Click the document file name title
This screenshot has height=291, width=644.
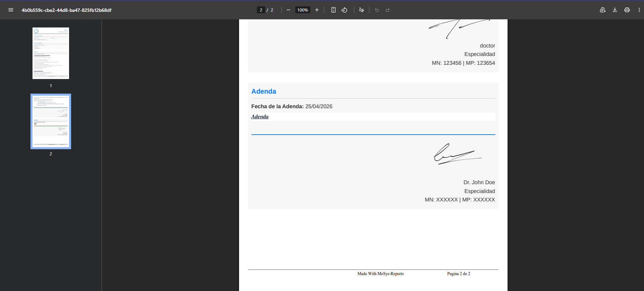(x=66, y=10)
